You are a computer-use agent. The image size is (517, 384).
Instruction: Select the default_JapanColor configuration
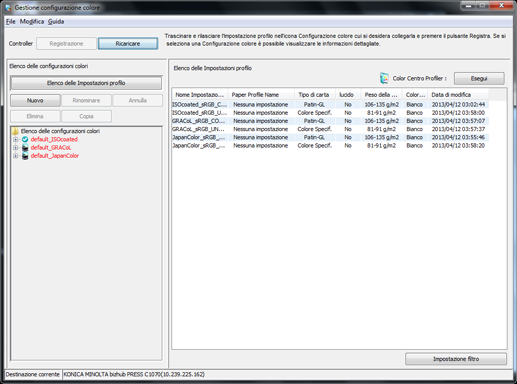point(55,156)
